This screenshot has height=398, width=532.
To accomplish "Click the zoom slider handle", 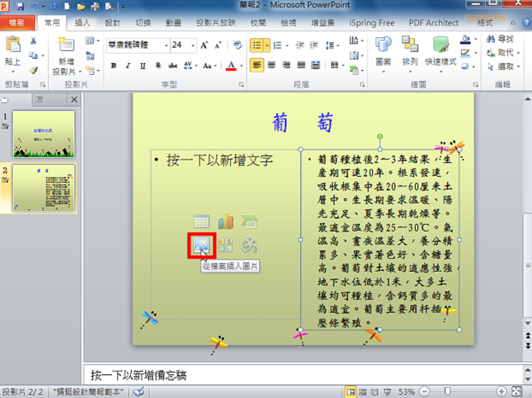I will [x=448, y=392].
